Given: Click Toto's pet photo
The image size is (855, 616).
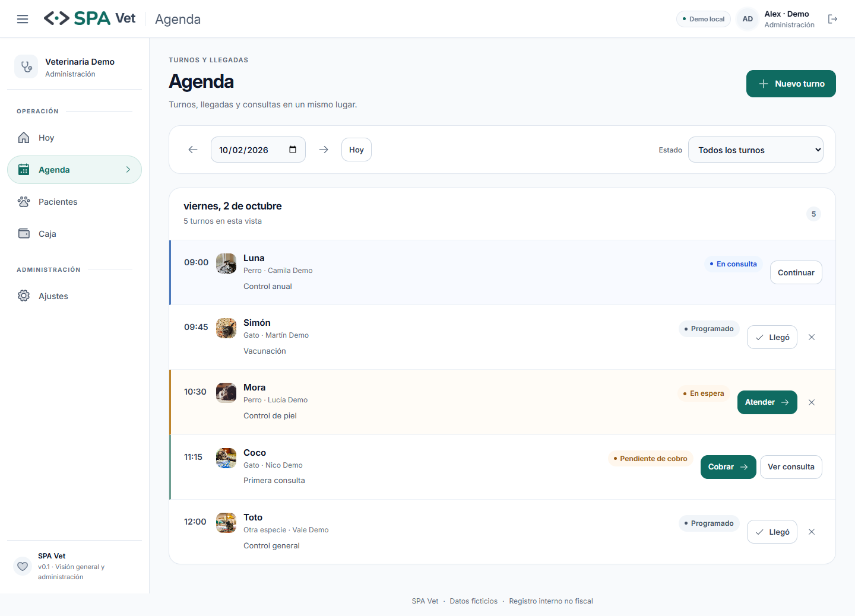Looking at the screenshot, I should (226, 523).
